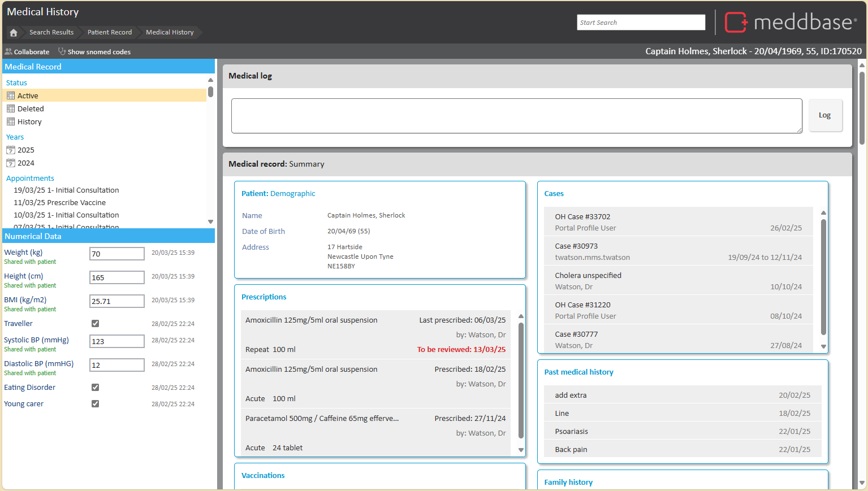Viewport: 868px width, 491px height.
Task: Click the Cases panel scrollbar thumb
Action: tap(823, 277)
